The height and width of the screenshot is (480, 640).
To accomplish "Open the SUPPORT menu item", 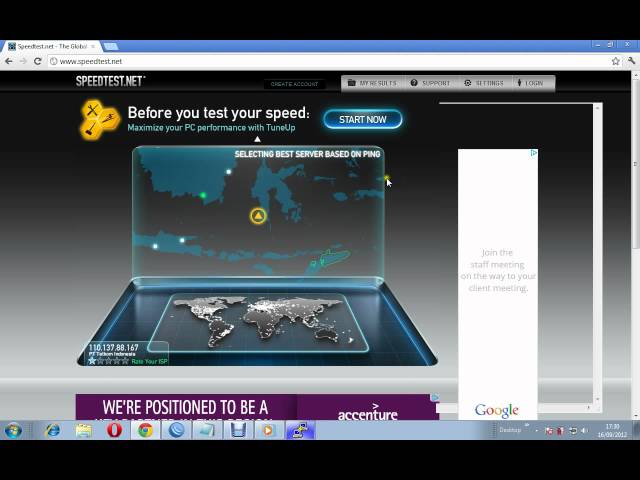I will 431,83.
